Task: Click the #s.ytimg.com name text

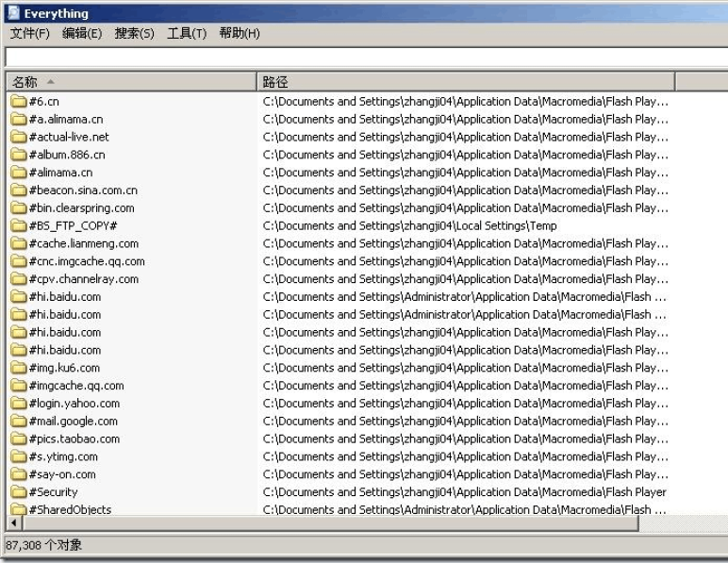Action: pos(63,456)
